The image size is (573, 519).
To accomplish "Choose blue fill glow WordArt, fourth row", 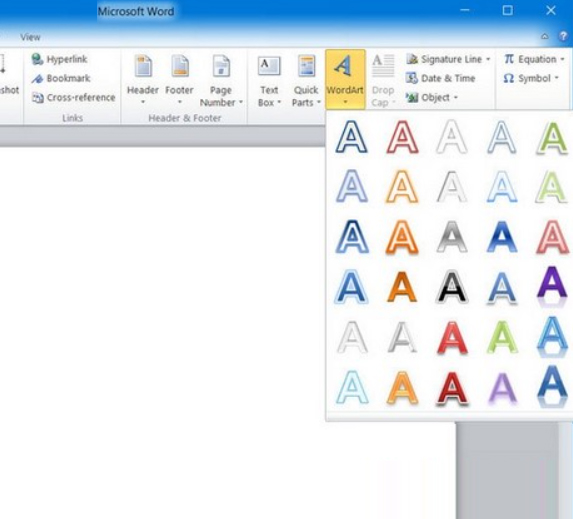I will [351, 287].
